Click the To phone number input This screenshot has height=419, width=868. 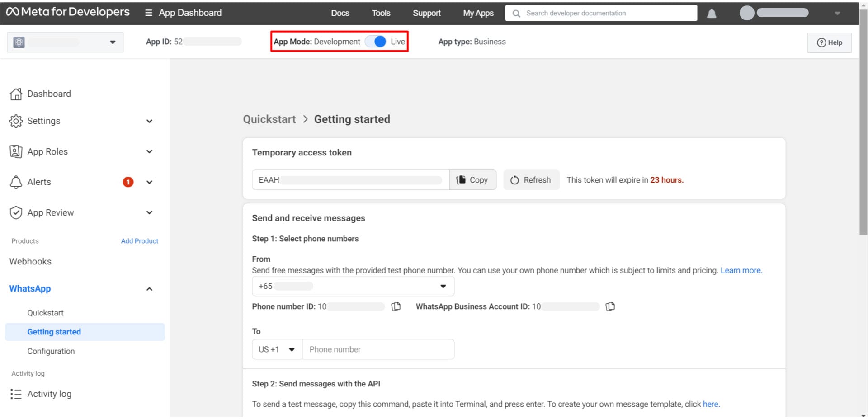coord(378,349)
